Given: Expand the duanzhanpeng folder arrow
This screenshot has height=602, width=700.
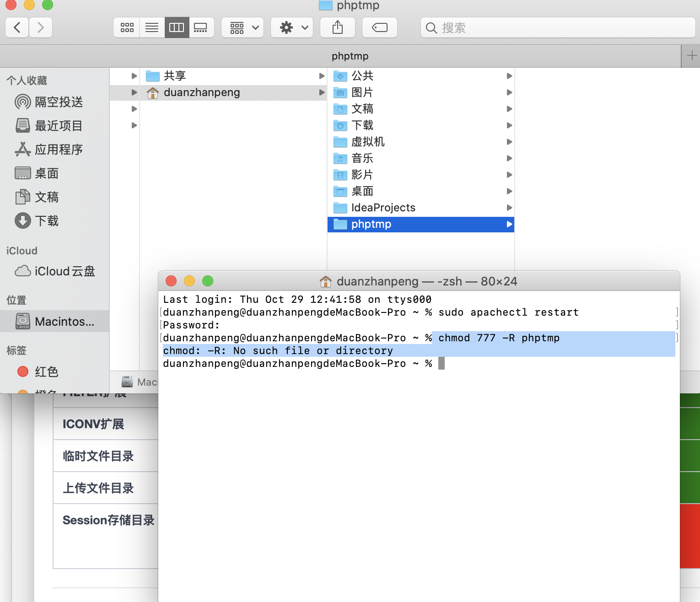Looking at the screenshot, I should tap(322, 92).
